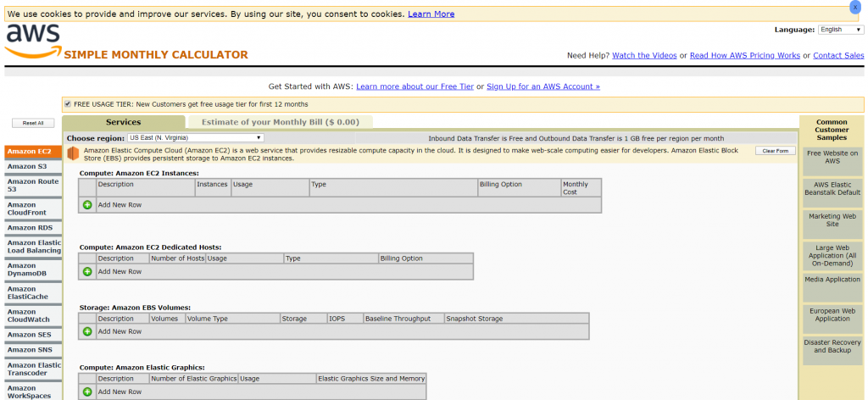
Task: Select Amazon CloudFront service
Action: [x=33, y=208]
